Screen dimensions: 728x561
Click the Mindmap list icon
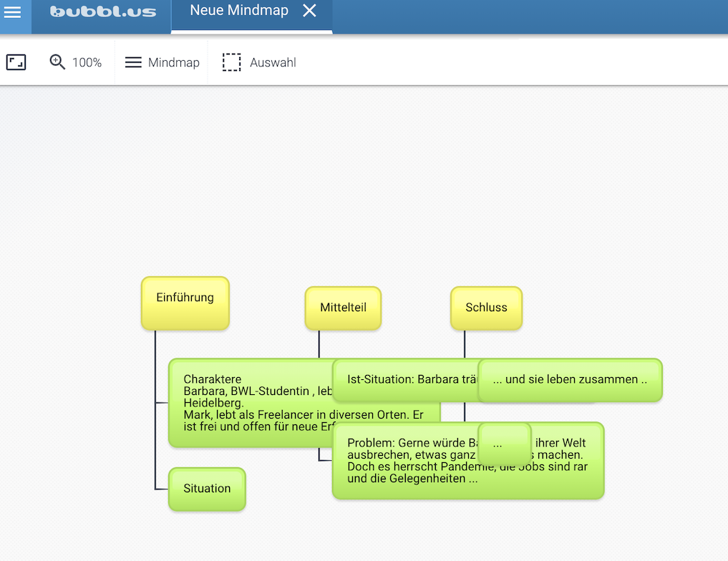[x=133, y=62]
